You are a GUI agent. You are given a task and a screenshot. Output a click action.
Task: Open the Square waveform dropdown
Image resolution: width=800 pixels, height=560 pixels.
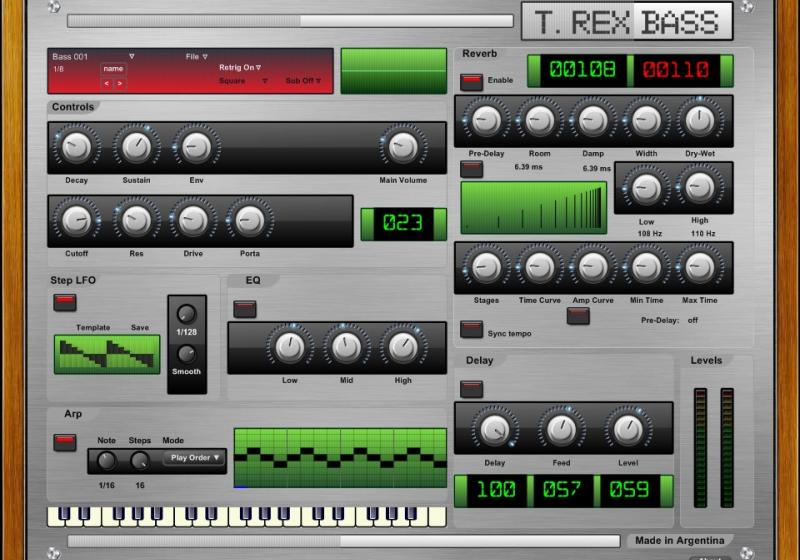pos(243,81)
